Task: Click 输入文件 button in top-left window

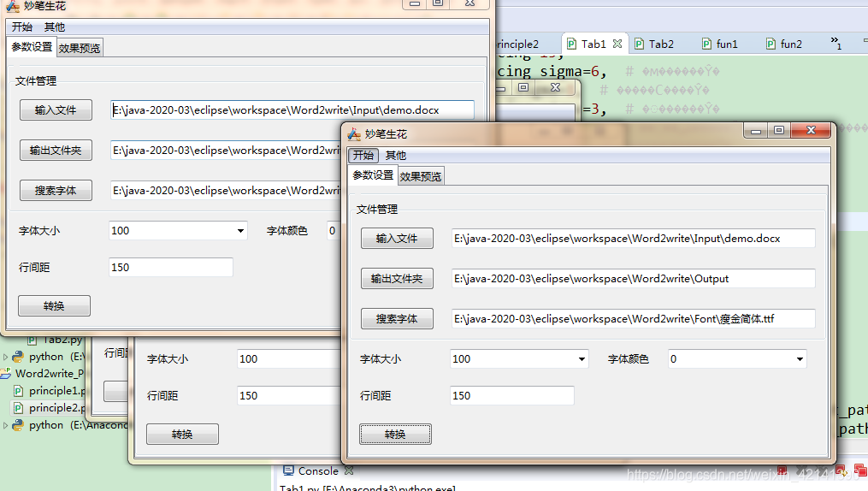Action: click(56, 110)
